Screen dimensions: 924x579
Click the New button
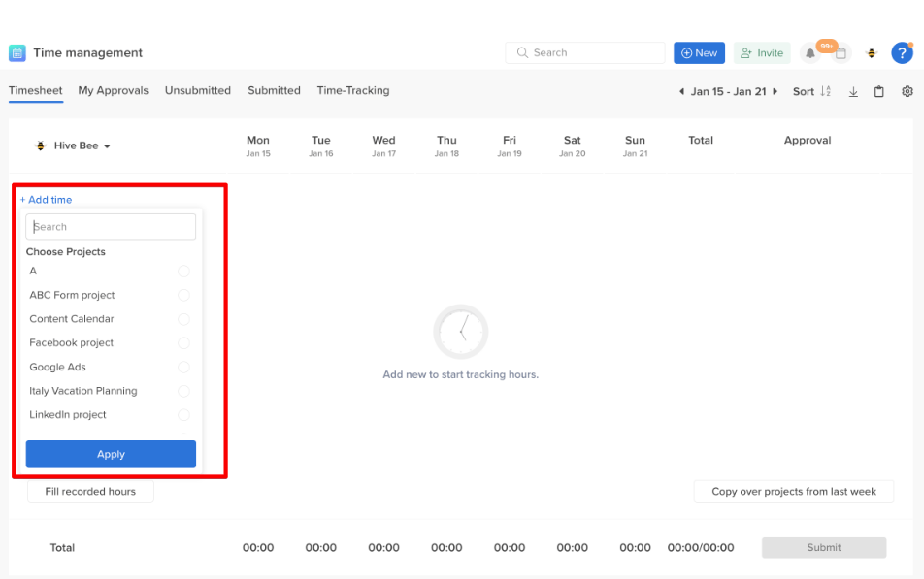pos(699,53)
